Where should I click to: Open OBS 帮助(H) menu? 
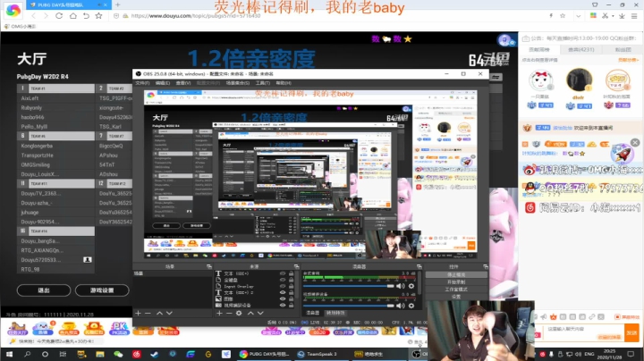point(284,83)
